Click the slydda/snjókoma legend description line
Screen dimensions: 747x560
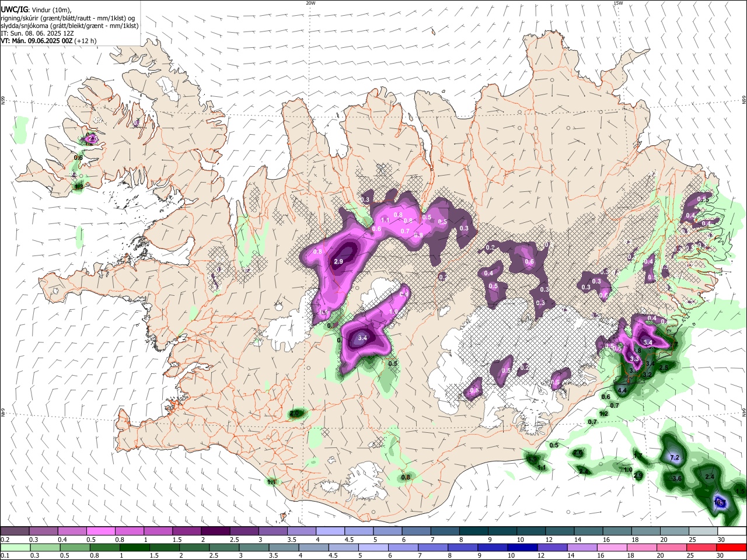(x=69, y=26)
